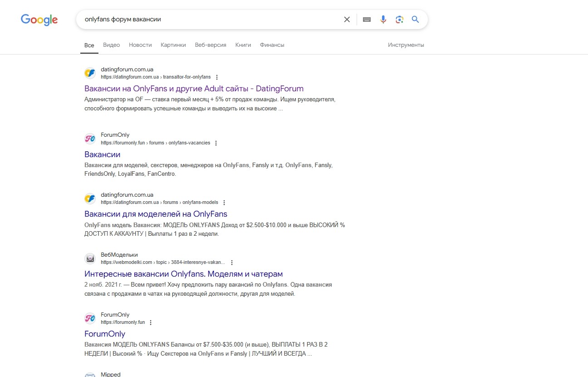Click ForumOnly site name above onlyfans-vacancies URL
Viewport: 588px width, 377px height.
tap(115, 135)
